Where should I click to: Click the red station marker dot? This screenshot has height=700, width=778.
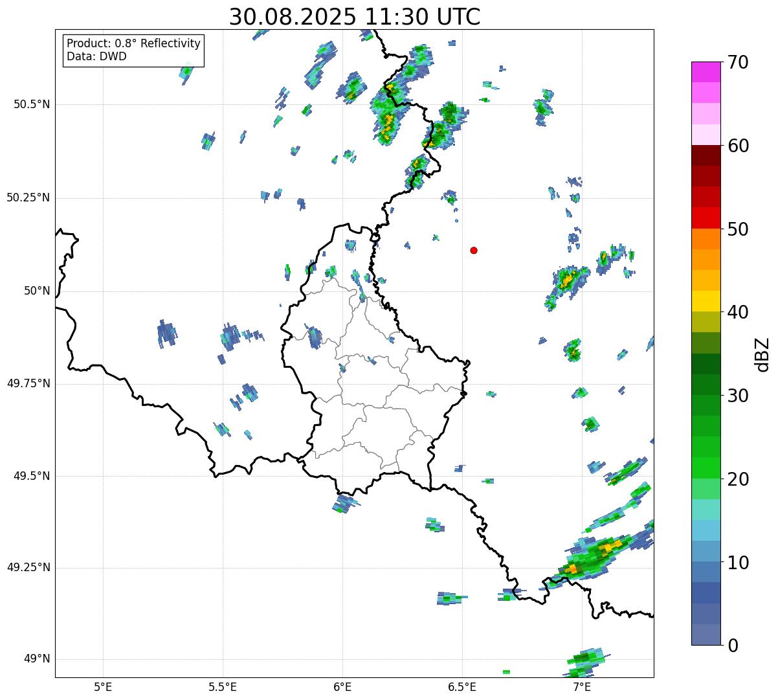click(x=474, y=250)
